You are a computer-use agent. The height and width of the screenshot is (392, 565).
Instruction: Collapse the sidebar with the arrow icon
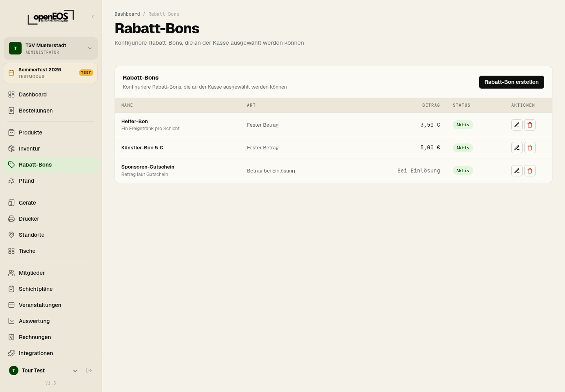pyautogui.click(x=93, y=16)
